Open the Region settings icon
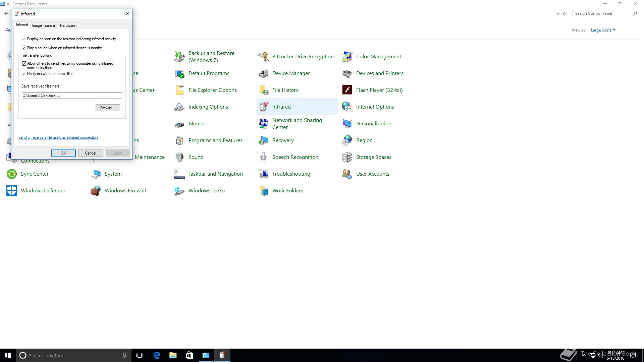 coord(347,140)
